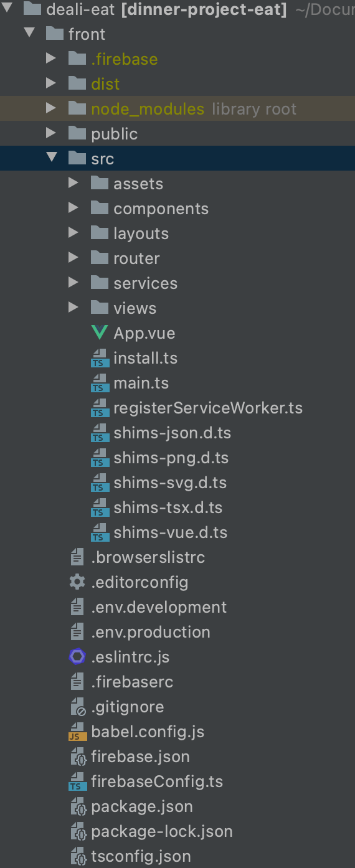Open the App.vue file name
This screenshot has height=868, width=355.
[x=144, y=334]
